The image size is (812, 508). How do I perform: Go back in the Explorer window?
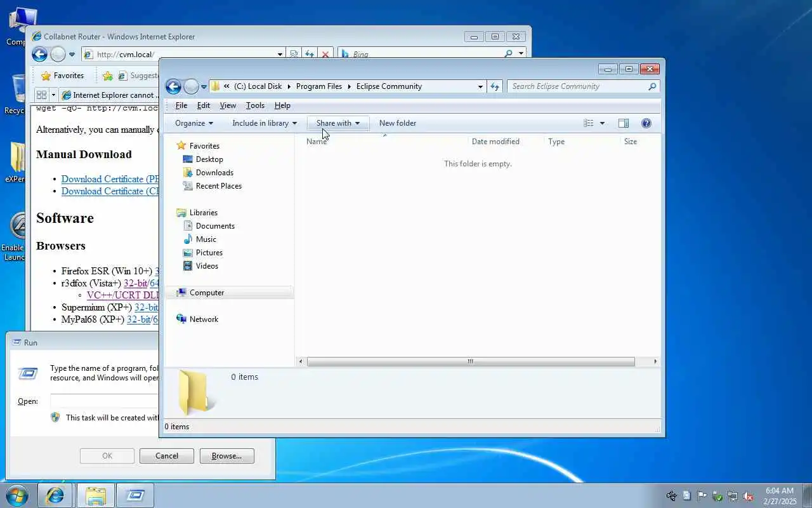(x=173, y=86)
